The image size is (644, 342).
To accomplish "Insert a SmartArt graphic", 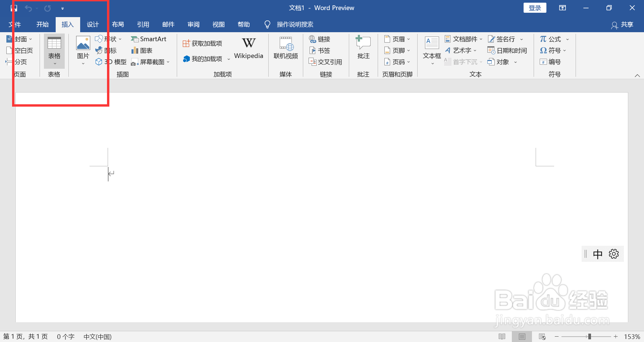I will 149,39.
